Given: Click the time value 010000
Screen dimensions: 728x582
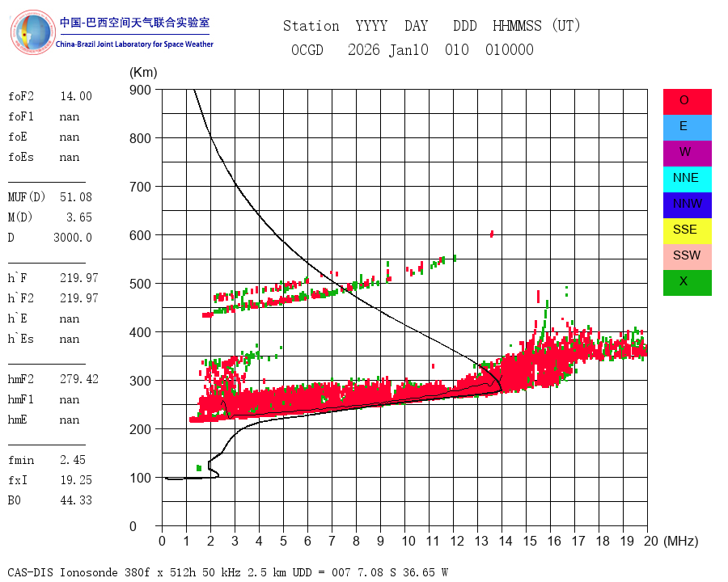Looking at the screenshot, I should 510,49.
